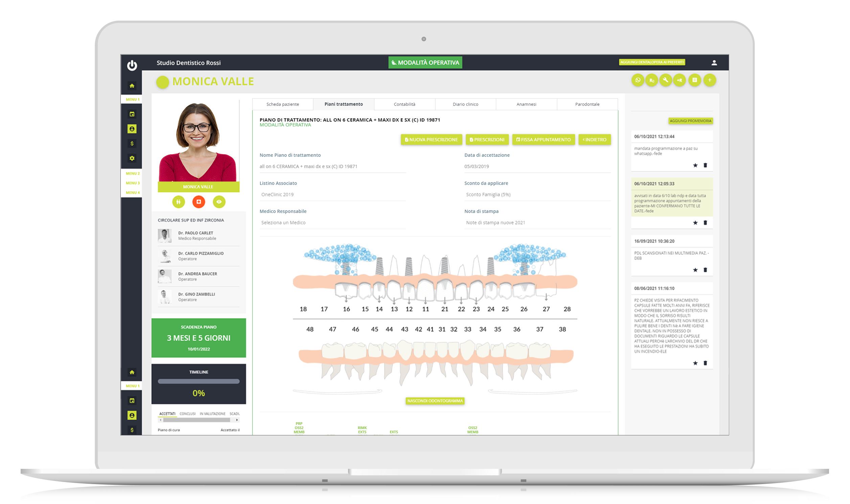The height and width of the screenshot is (504, 850).
Task: Open the Contabilità tab
Action: coord(404,104)
